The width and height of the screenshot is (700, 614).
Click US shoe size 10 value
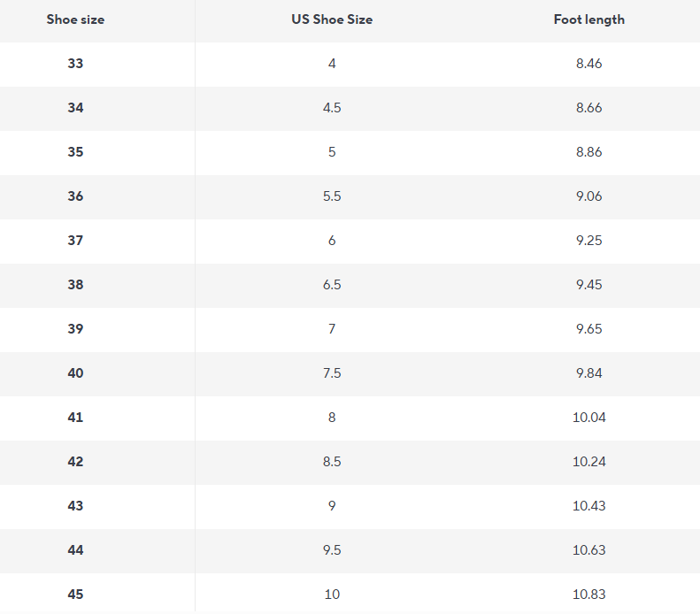click(x=332, y=595)
